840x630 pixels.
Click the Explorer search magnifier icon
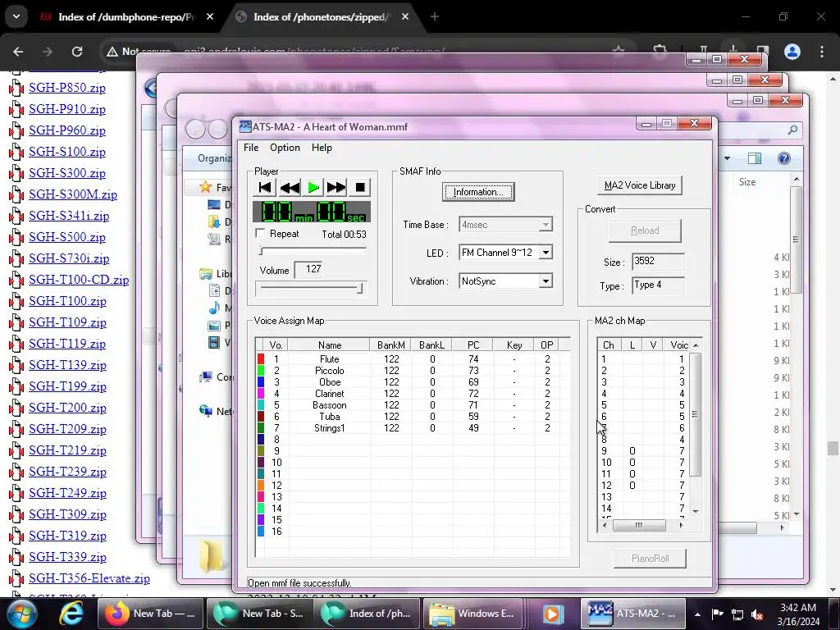[x=793, y=130]
